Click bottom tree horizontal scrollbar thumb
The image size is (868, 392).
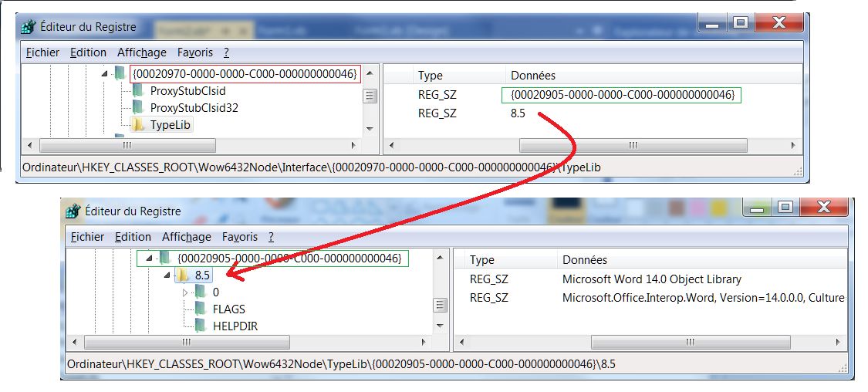[187, 342]
